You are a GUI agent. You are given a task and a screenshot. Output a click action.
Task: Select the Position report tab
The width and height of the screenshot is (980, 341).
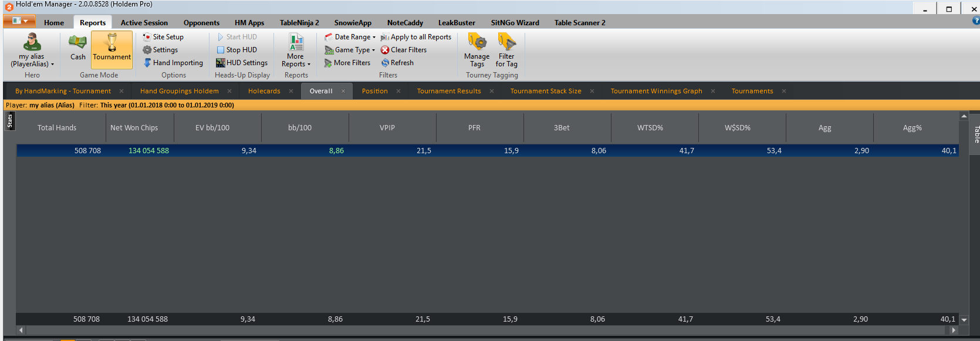tap(374, 91)
